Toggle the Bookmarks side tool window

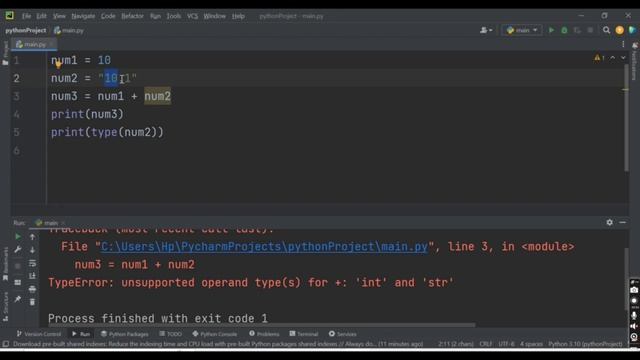(x=5, y=264)
